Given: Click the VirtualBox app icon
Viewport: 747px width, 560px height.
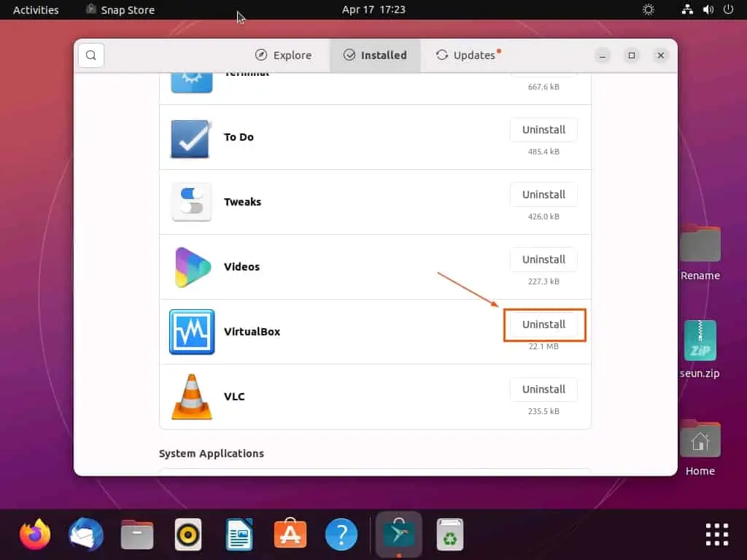Looking at the screenshot, I should (x=192, y=332).
